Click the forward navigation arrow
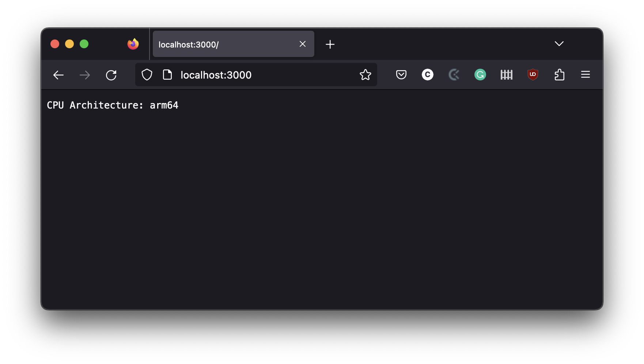This screenshot has width=644, height=364. click(x=85, y=75)
